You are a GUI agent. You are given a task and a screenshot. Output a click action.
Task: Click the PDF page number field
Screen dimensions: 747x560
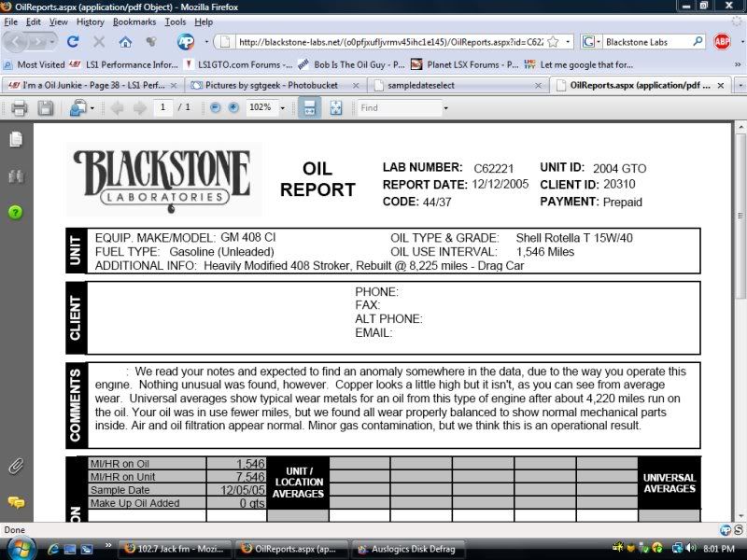point(162,107)
